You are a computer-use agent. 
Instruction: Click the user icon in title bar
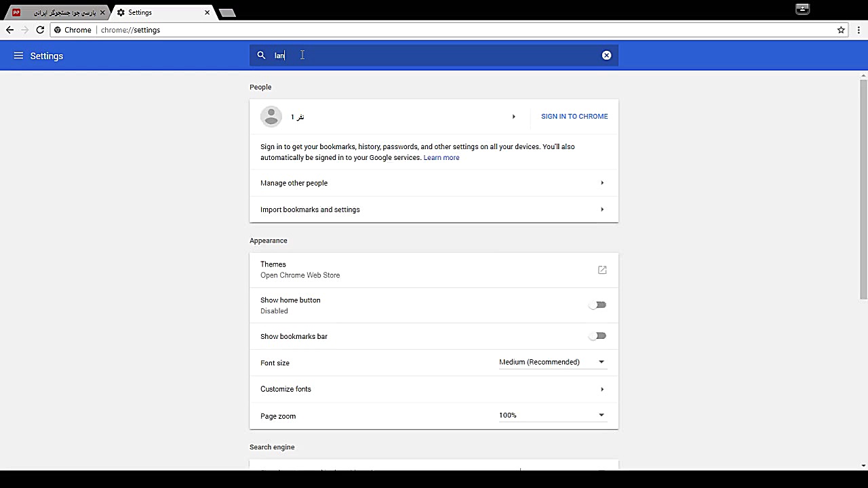click(x=802, y=9)
